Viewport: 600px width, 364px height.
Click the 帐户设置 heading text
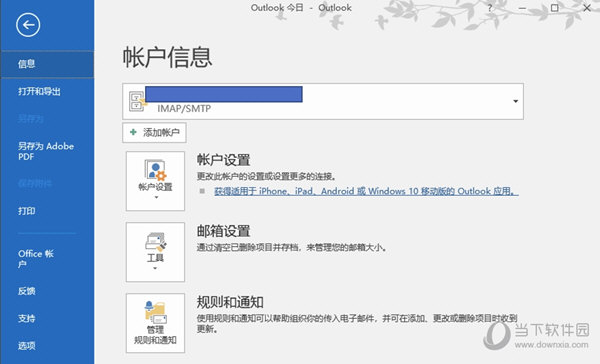click(x=223, y=160)
